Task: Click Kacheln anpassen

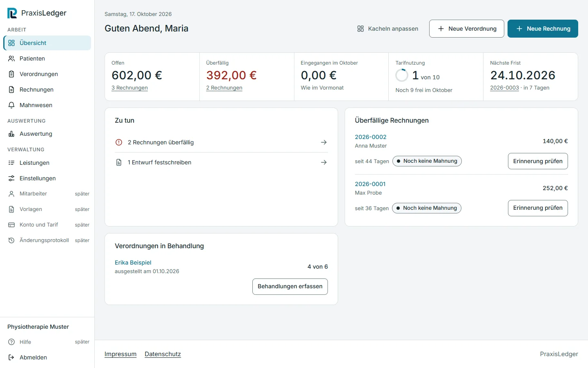Action: click(x=388, y=29)
